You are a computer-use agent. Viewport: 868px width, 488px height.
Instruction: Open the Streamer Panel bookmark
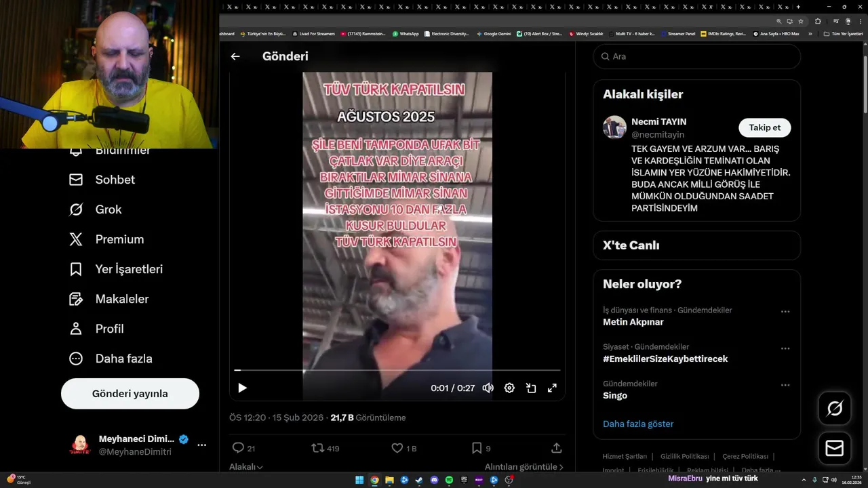coord(677,33)
